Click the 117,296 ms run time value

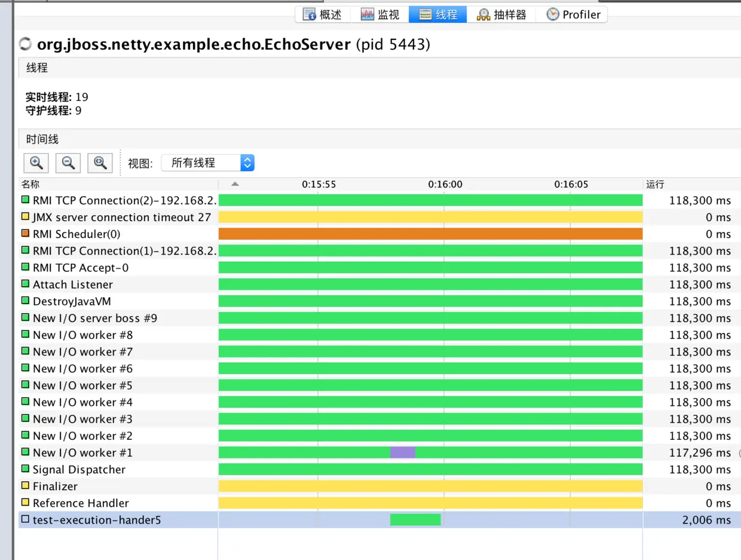(x=700, y=453)
